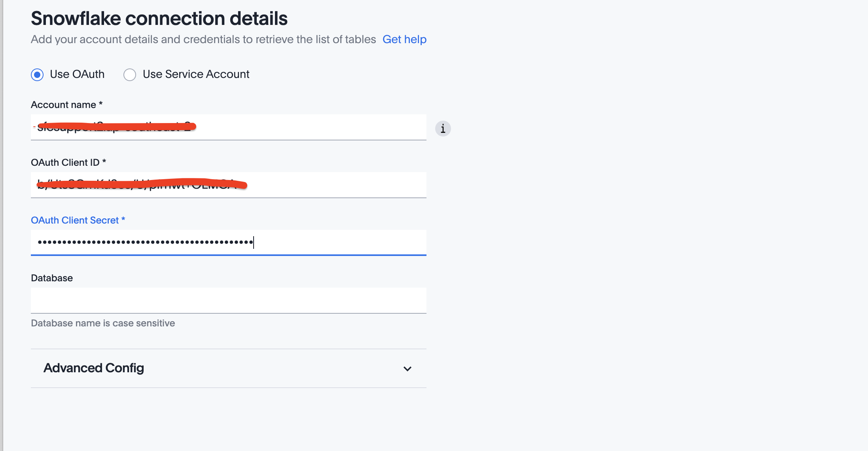
Task: Click the info icon beside Account name
Action: coord(443,129)
